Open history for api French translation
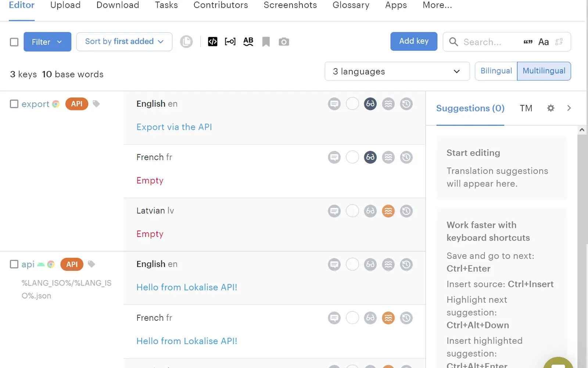The height and width of the screenshot is (368, 588). tap(406, 318)
